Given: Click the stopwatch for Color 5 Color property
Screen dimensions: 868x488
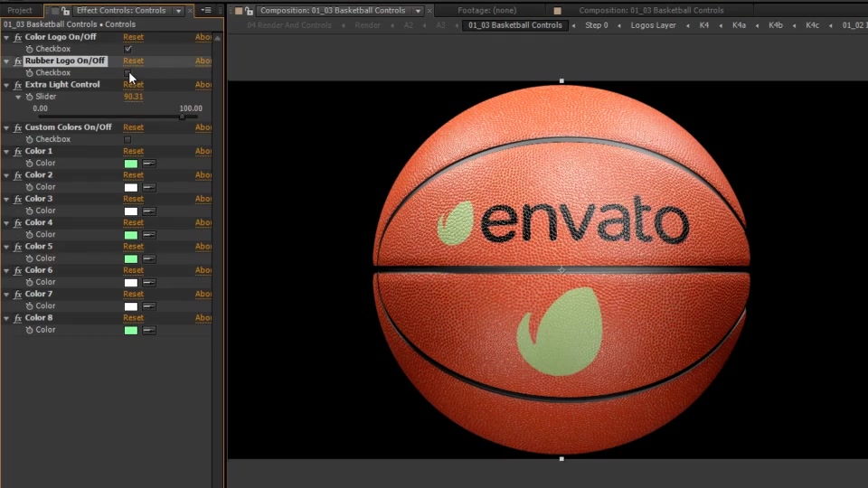Looking at the screenshot, I should [x=29, y=258].
